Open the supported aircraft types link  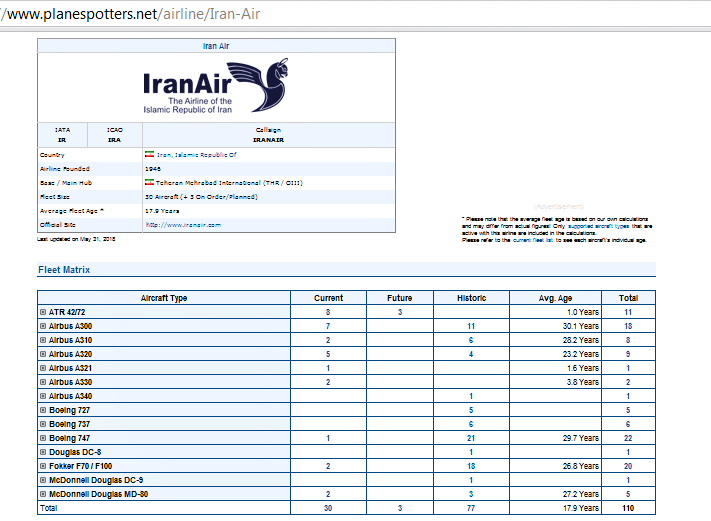(599, 226)
